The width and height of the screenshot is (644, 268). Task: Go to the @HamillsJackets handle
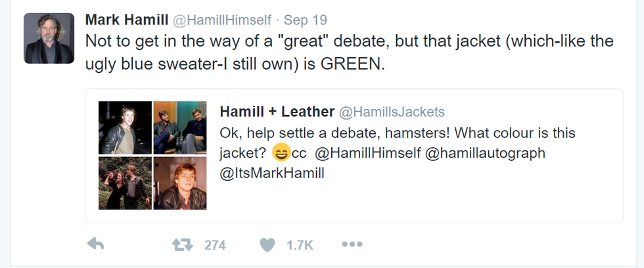click(x=392, y=112)
